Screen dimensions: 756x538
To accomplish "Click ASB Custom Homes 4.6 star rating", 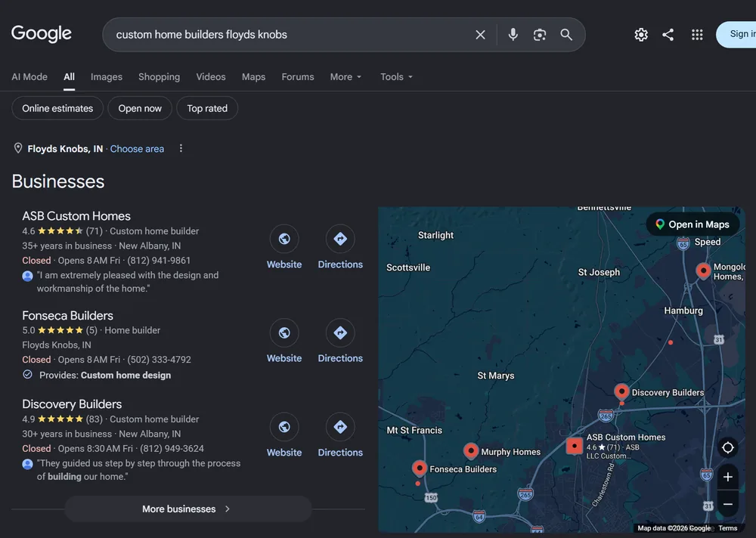I will tap(62, 231).
